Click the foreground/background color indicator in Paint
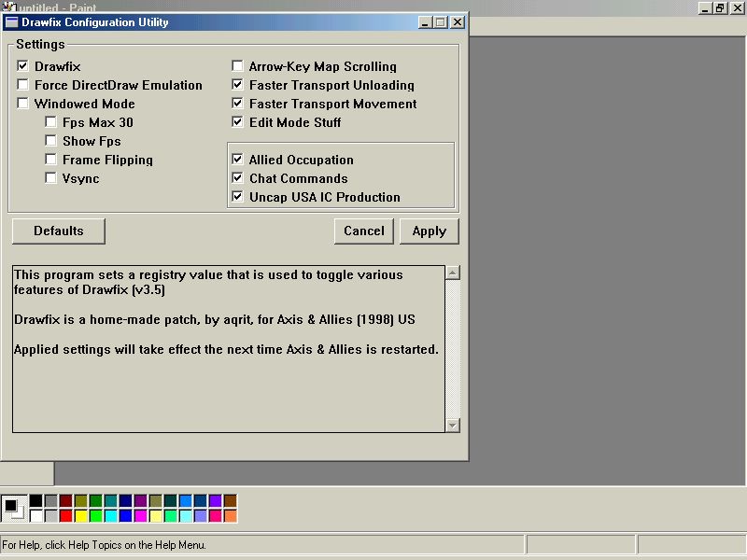Viewport: 747px width, 560px height. coord(14,508)
